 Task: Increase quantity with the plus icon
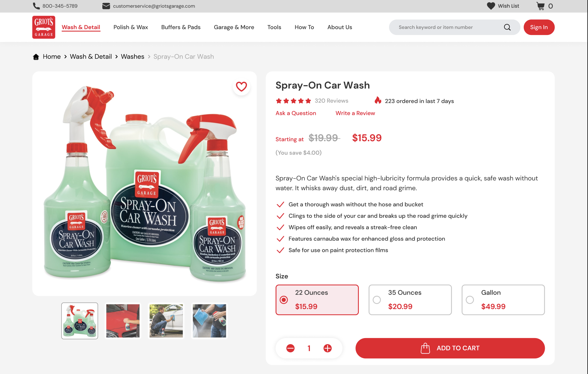[328, 348]
